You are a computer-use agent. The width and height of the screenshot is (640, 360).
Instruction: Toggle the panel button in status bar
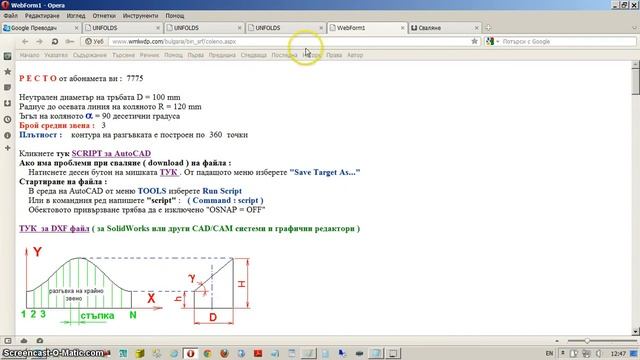pos(8,340)
